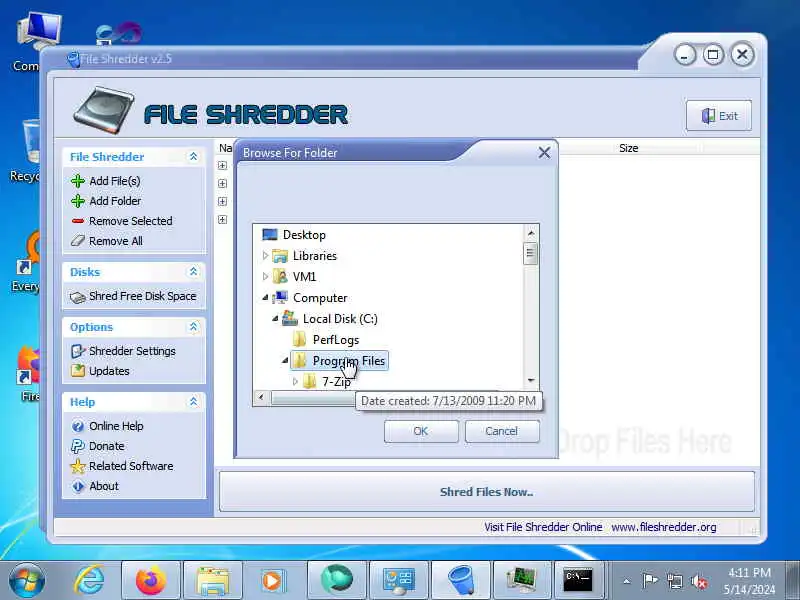Select the Program Files folder
The image size is (800, 600).
[x=339, y=361]
